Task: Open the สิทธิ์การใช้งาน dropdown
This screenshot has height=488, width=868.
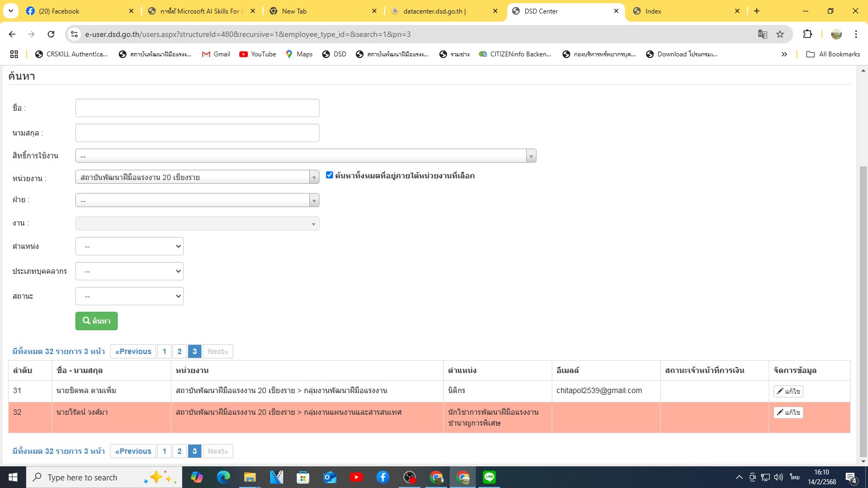Action: coord(306,156)
